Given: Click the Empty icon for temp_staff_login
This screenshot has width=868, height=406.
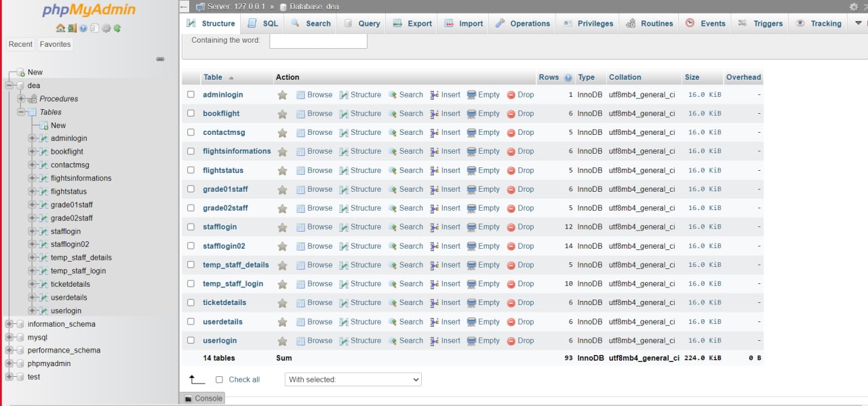Looking at the screenshot, I should pos(471,284).
